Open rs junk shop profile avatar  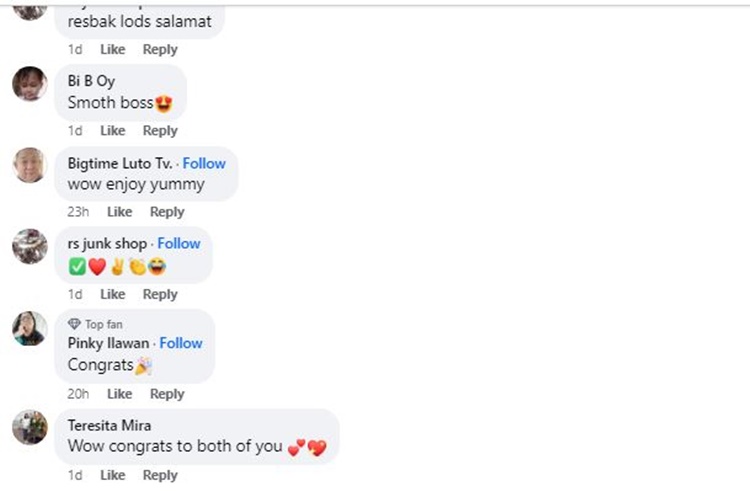pos(30,246)
